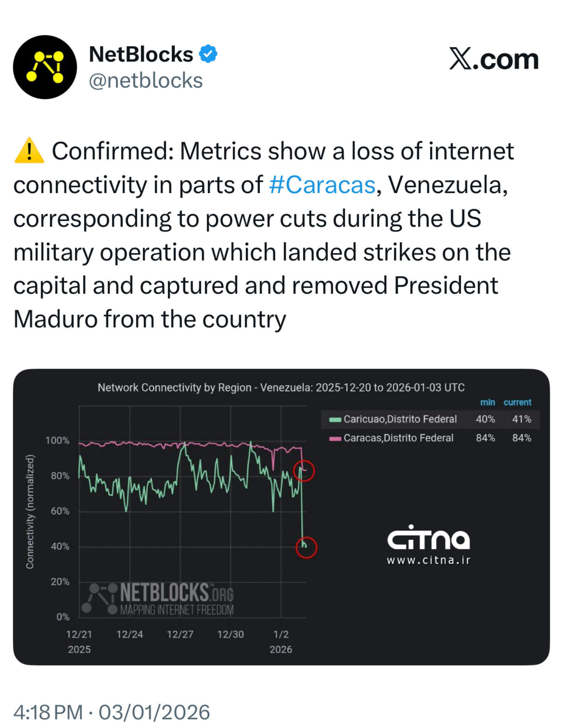Open the #Caracas hashtag
This screenshot has width=563, height=728.
(x=322, y=185)
